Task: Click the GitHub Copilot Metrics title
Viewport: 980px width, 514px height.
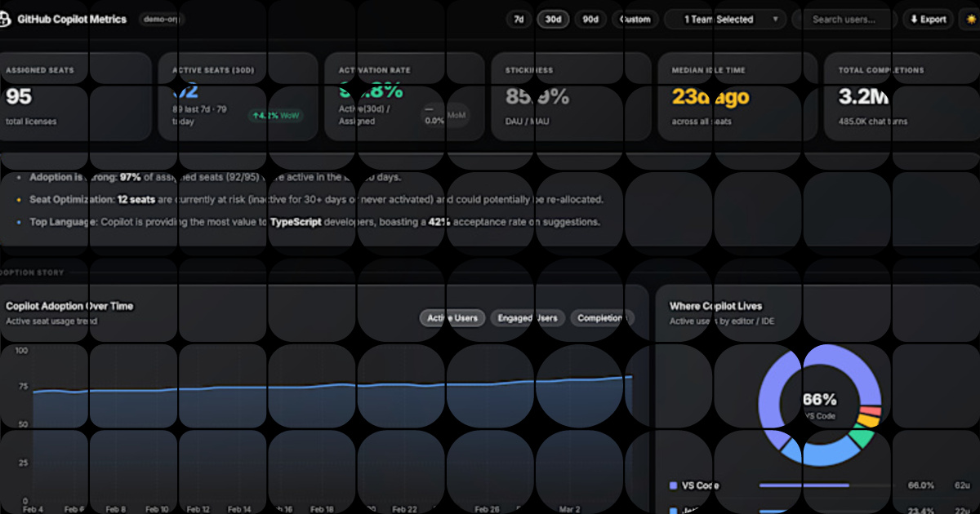Action: [x=72, y=19]
